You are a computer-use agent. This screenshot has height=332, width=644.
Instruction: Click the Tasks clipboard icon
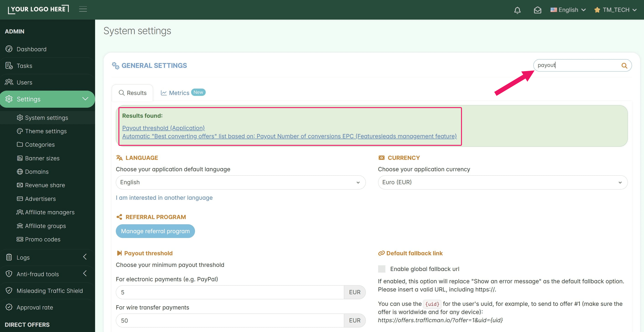[9, 66]
